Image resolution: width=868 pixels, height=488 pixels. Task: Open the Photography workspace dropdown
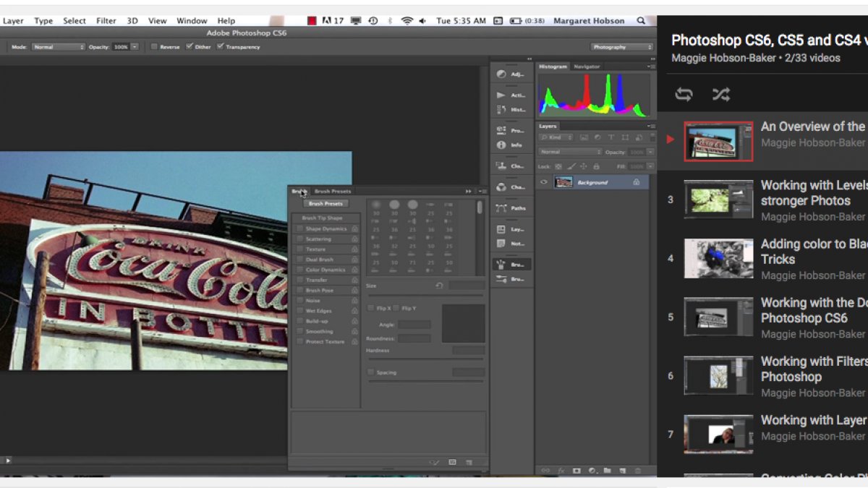pyautogui.click(x=621, y=47)
